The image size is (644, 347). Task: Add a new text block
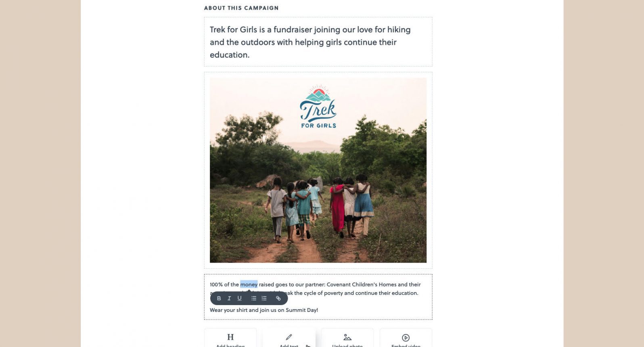click(x=289, y=339)
